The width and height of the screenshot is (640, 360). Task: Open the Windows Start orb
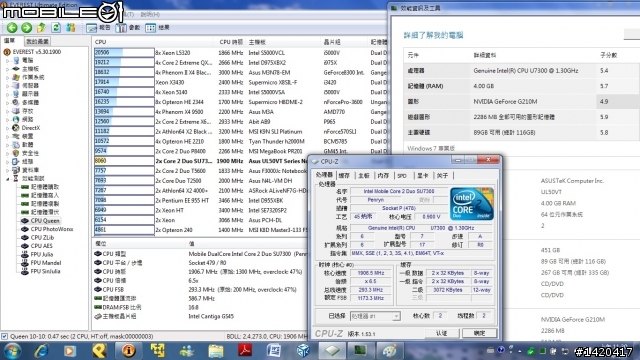pos(12,351)
